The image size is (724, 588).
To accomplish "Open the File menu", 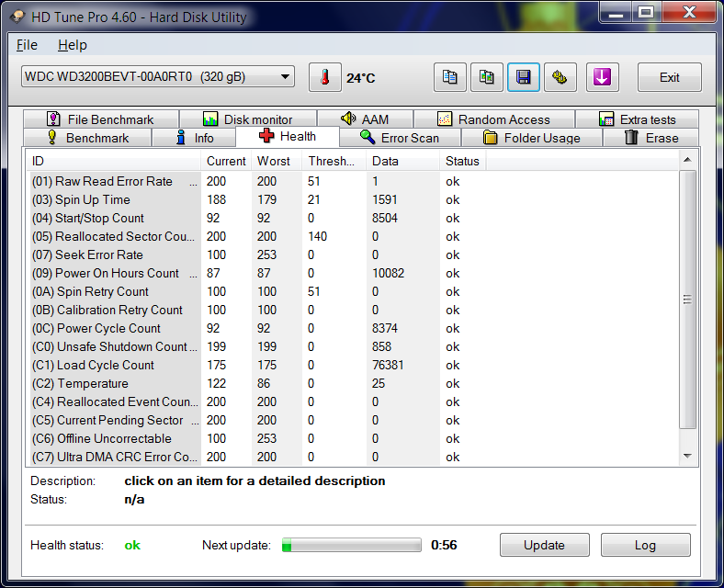I will 27,45.
